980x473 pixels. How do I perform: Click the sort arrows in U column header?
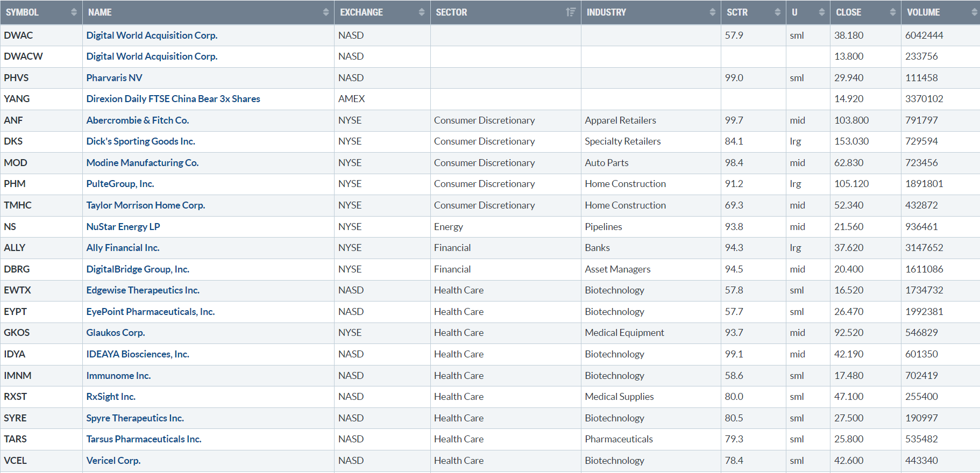pyautogui.click(x=821, y=12)
